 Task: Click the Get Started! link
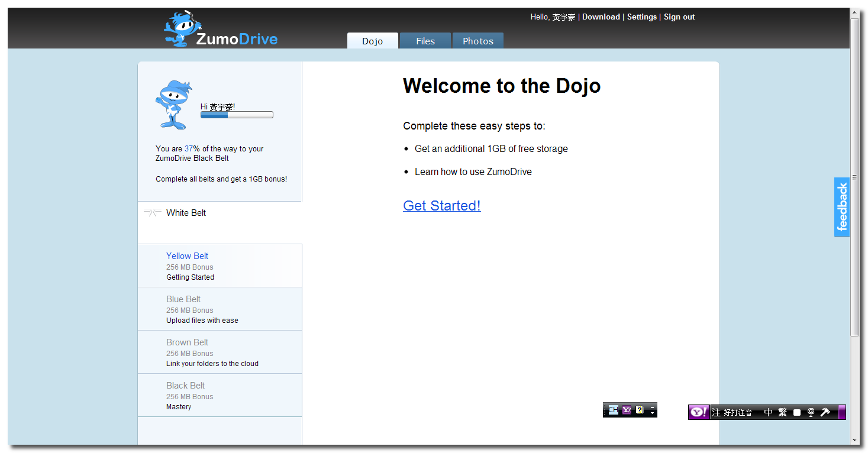pos(442,206)
